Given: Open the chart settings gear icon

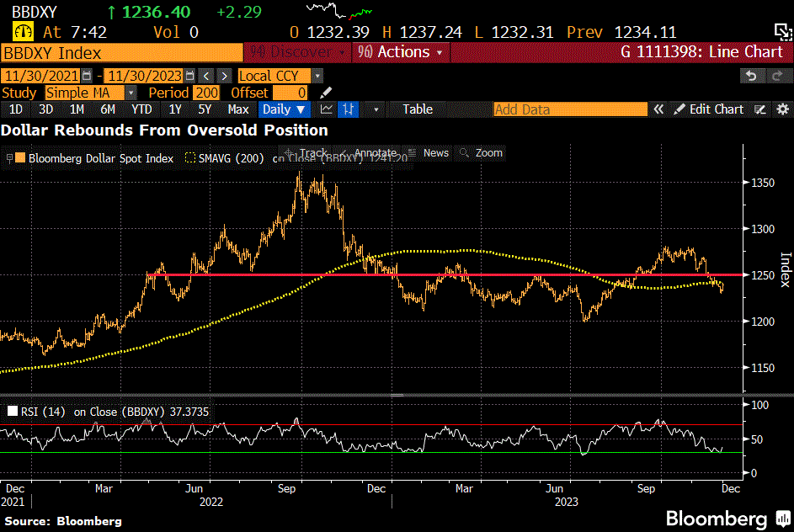Looking at the screenshot, I should pos(783,109).
